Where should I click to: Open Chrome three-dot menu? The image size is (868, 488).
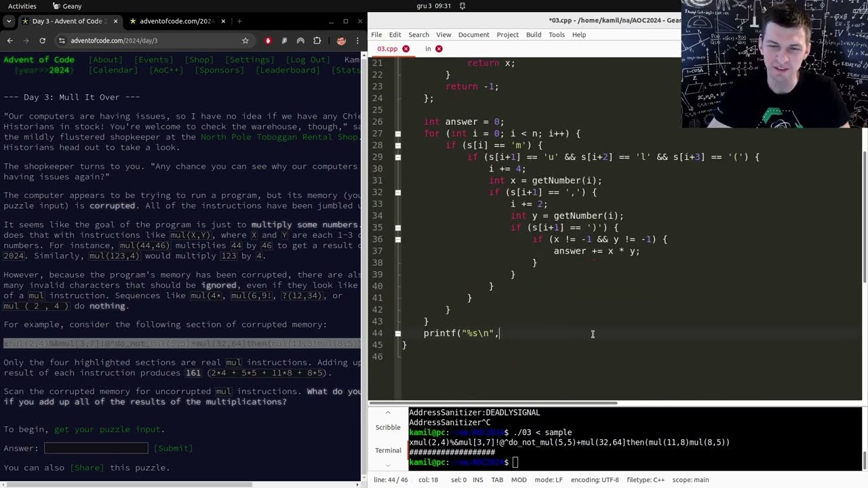click(357, 41)
